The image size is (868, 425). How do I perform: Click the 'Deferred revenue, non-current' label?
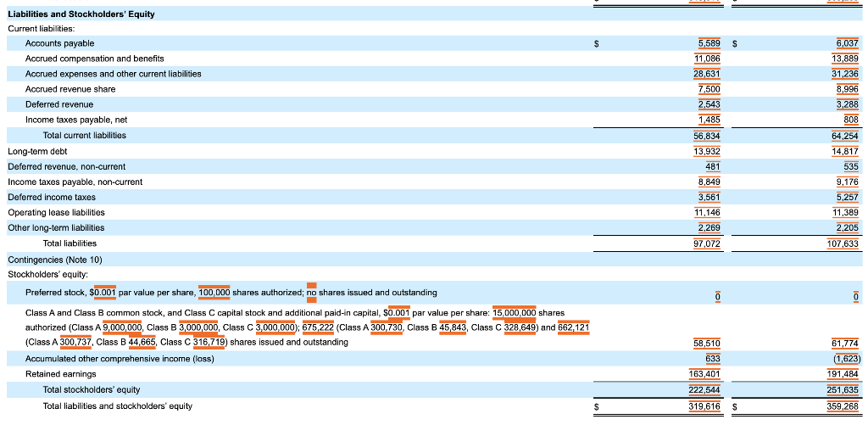(66, 167)
